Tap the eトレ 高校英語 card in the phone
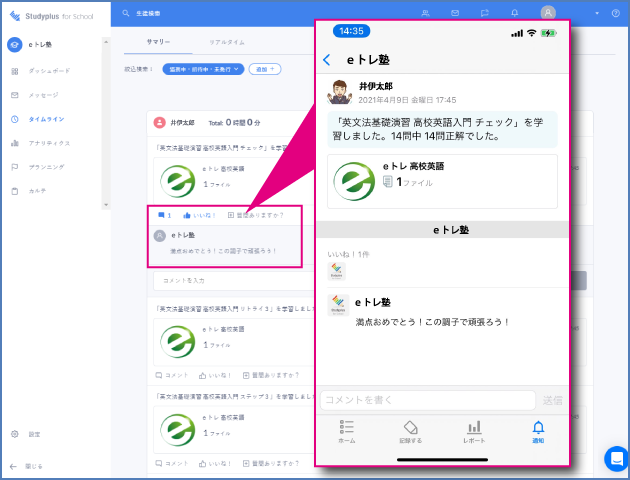Image resolution: width=630 pixels, height=480 pixels. pos(442,182)
